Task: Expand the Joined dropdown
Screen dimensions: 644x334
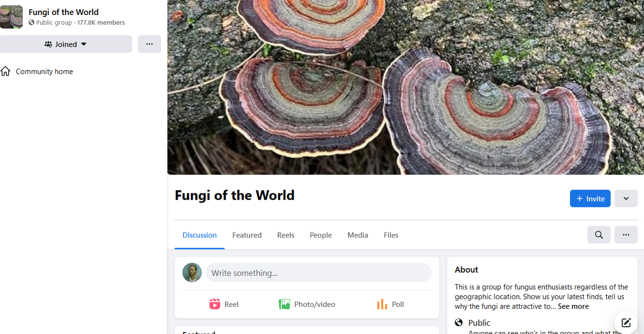Action: (66, 44)
